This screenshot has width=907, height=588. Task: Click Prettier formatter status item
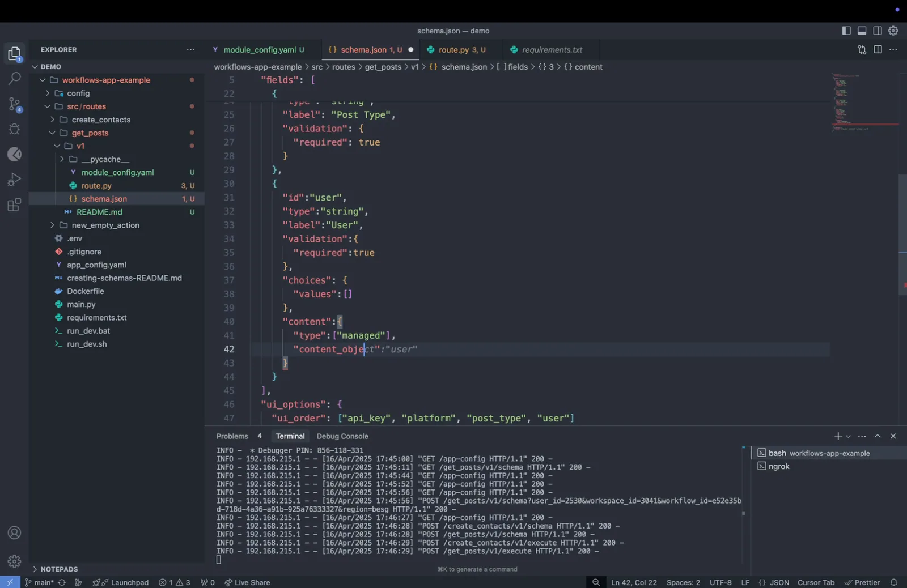(x=862, y=582)
